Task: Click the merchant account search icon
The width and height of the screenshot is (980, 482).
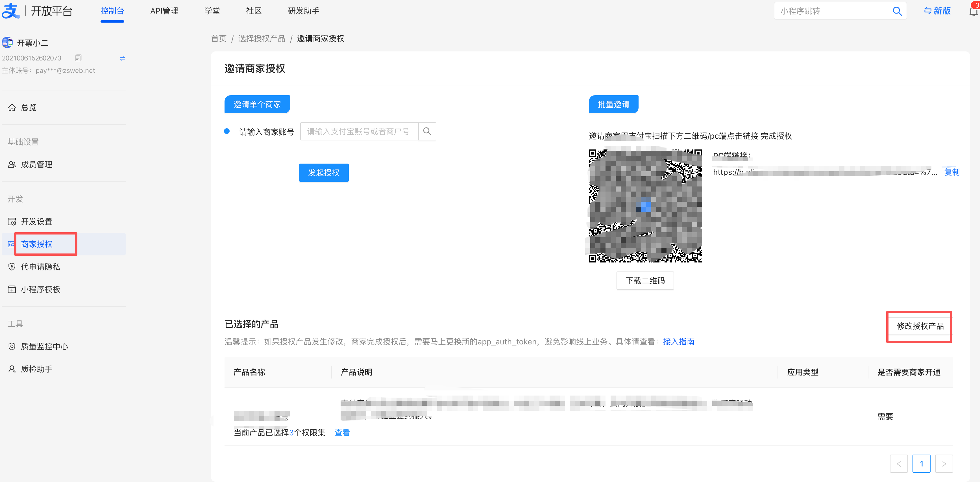Action: pyautogui.click(x=427, y=131)
